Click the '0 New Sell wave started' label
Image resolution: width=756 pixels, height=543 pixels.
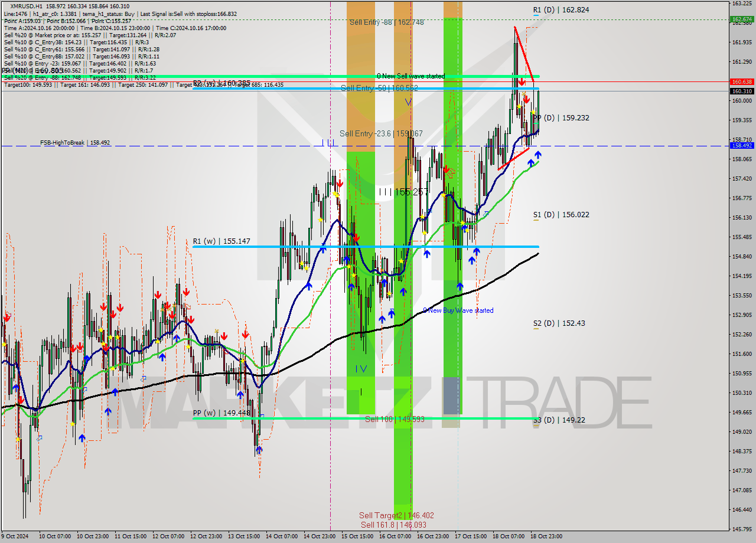click(x=410, y=76)
